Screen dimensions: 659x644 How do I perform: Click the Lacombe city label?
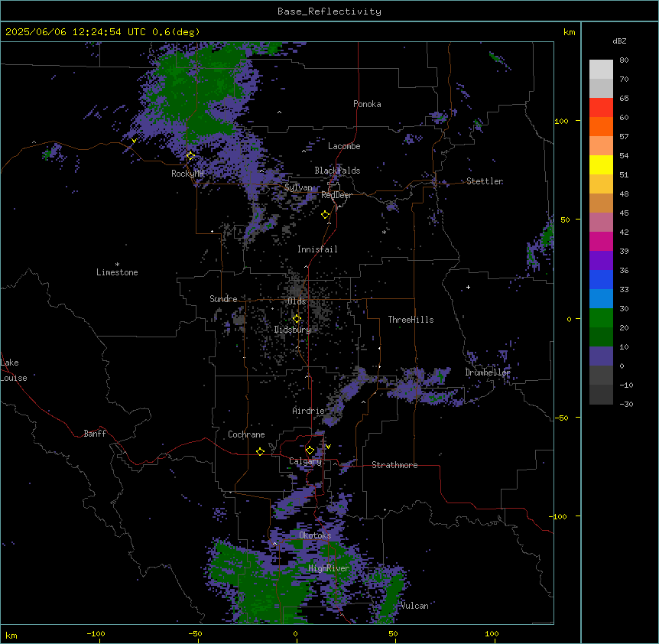click(344, 146)
